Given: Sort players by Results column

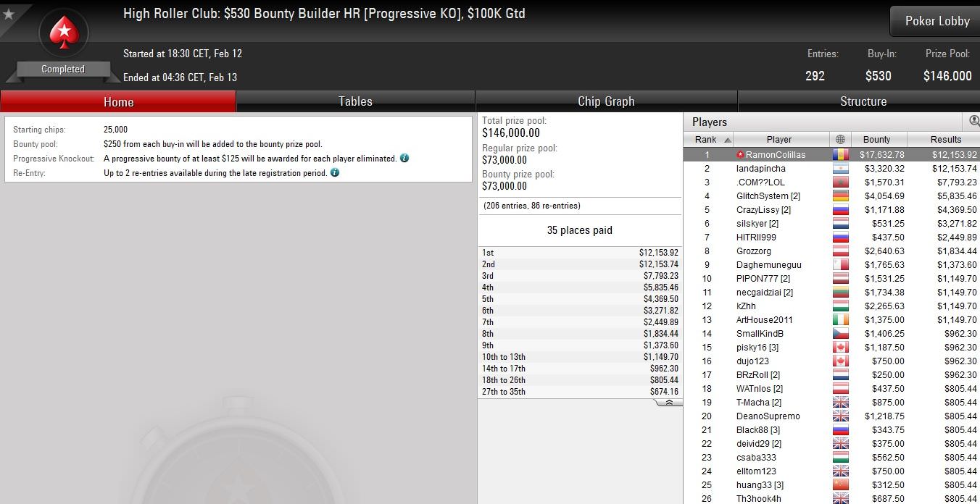Looking at the screenshot, I should click(945, 139).
